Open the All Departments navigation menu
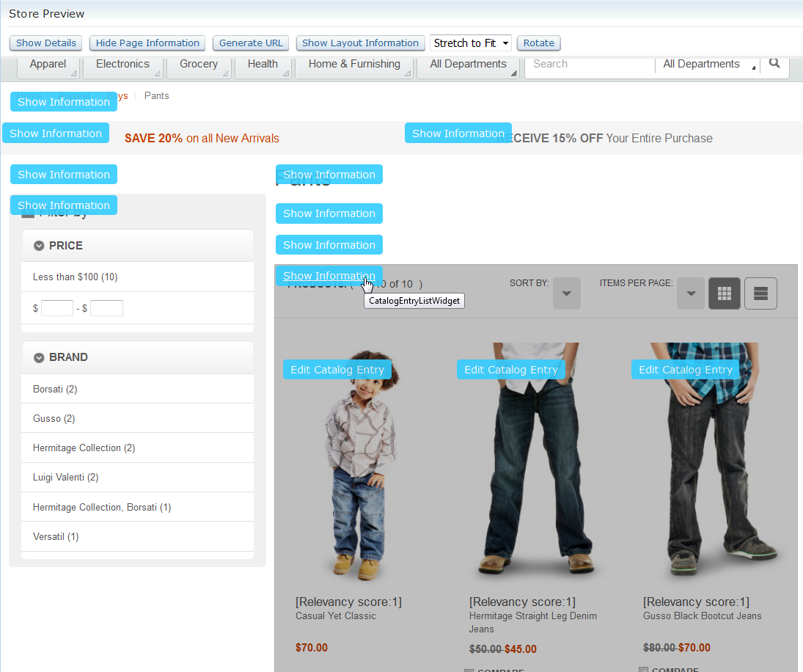 click(468, 67)
